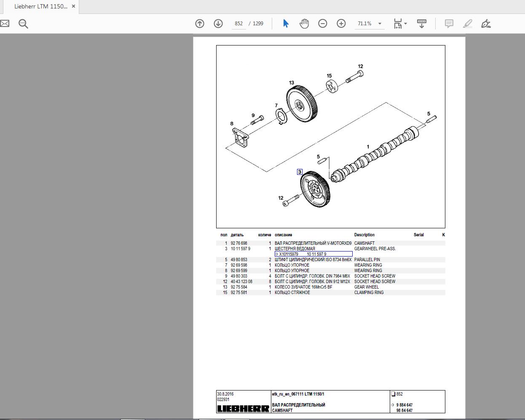525x420 pixels.
Task: Click the email envelope icon
Action: click(4, 24)
